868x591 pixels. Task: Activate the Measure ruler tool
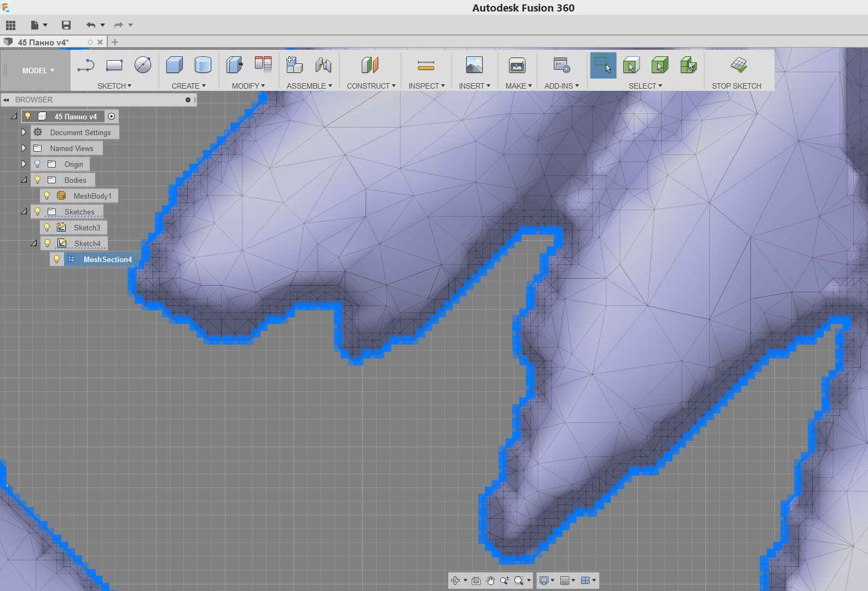tap(426, 65)
